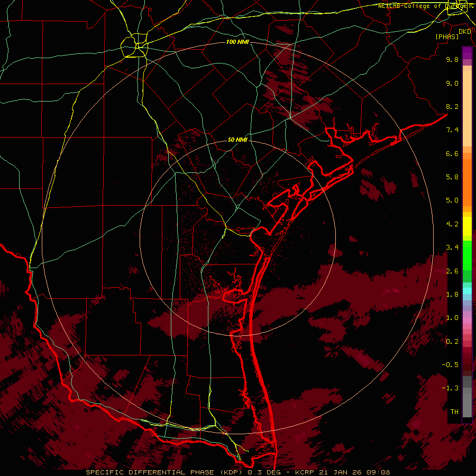Select the yellow segment of the color bar
This screenshot has width=476, height=476.
tap(467, 226)
